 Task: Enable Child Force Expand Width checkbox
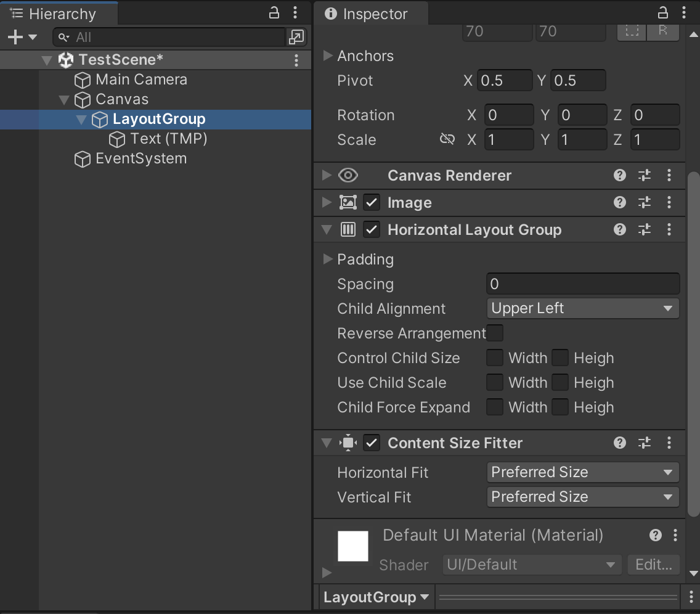pyautogui.click(x=495, y=407)
